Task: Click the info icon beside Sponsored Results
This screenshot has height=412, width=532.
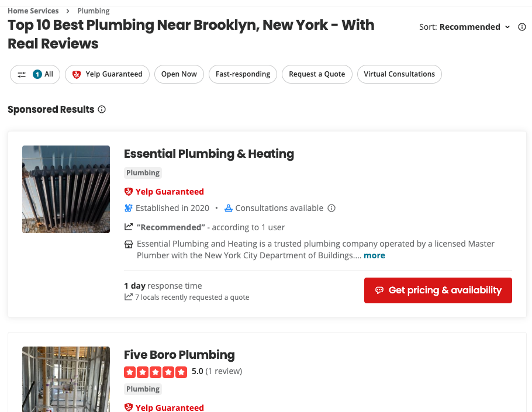Action: (102, 109)
